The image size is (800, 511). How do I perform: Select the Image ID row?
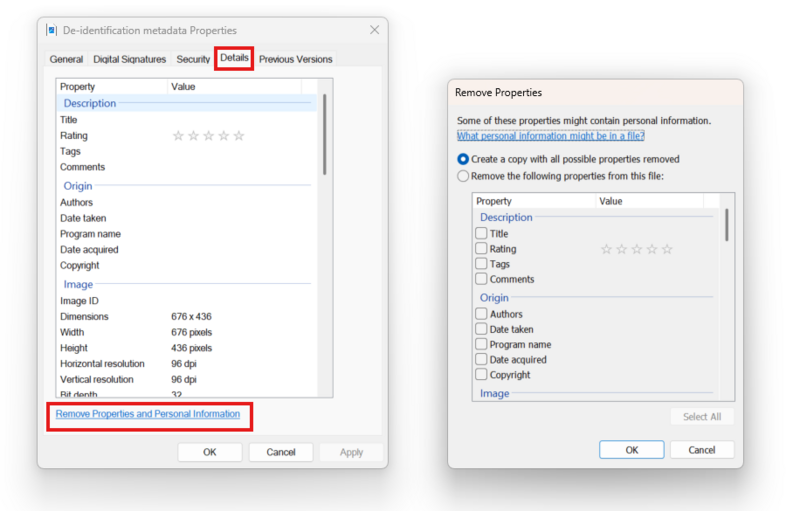(x=186, y=301)
